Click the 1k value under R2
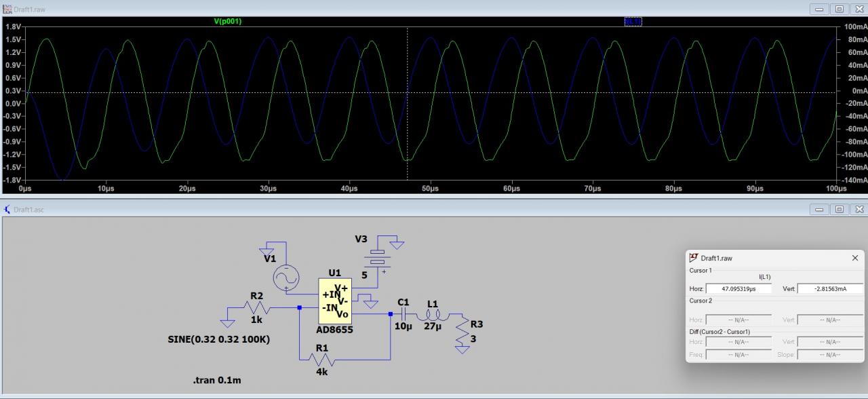 coord(256,320)
